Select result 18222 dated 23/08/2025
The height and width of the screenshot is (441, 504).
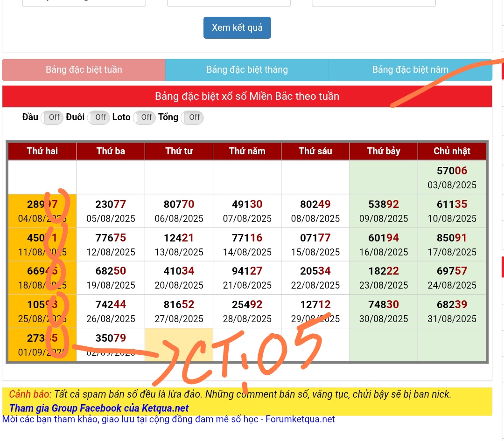pos(384,278)
